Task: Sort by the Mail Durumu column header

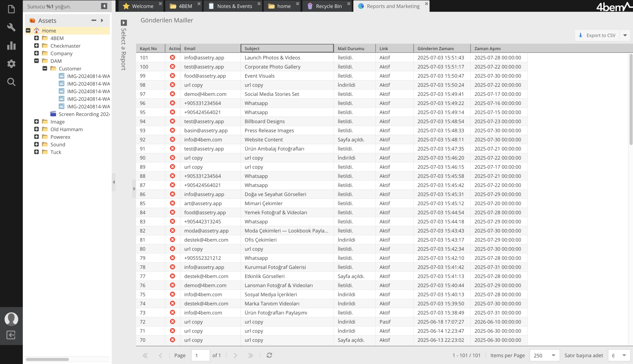Action: 355,48
